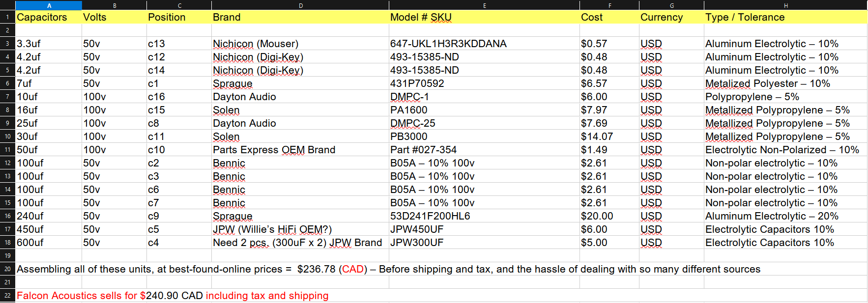Select the 25uf capacitor cell
This screenshot has width=868, height=303.
coord(49,123)
